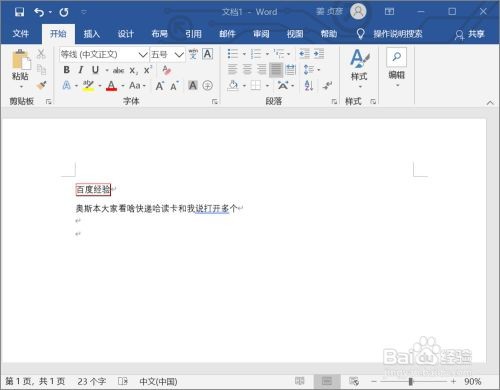Open the shading paint bucket dropdown arrow
Viewport: 500px width, 390px height.
(244, 86)
